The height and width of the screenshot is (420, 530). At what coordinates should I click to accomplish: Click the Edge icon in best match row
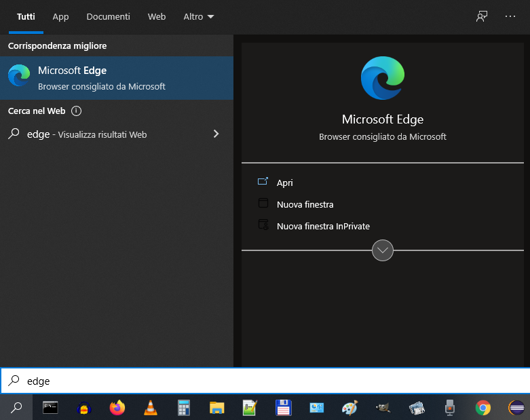tap(19, 75)
